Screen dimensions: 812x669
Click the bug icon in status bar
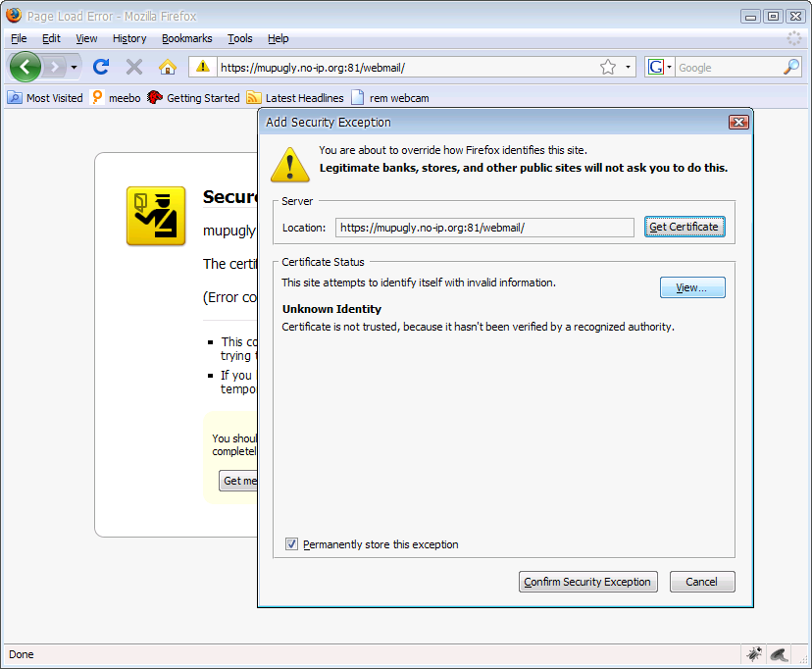pos(753,654)
